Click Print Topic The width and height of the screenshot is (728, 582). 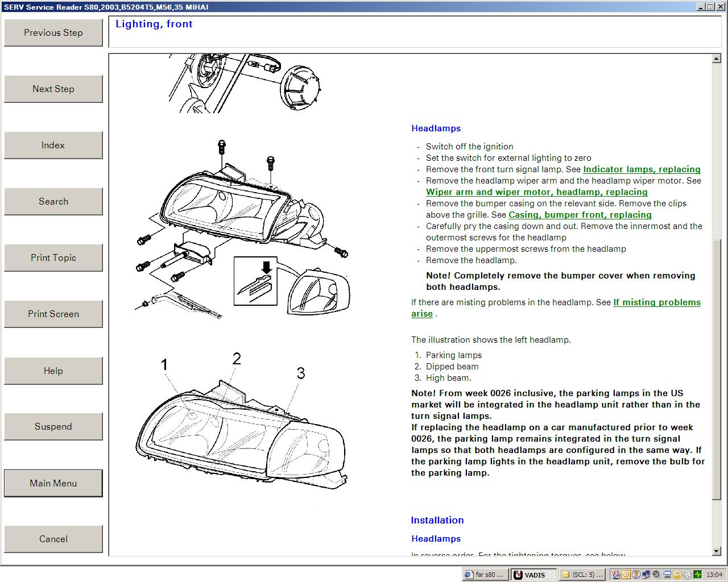[x=53, y=258]
